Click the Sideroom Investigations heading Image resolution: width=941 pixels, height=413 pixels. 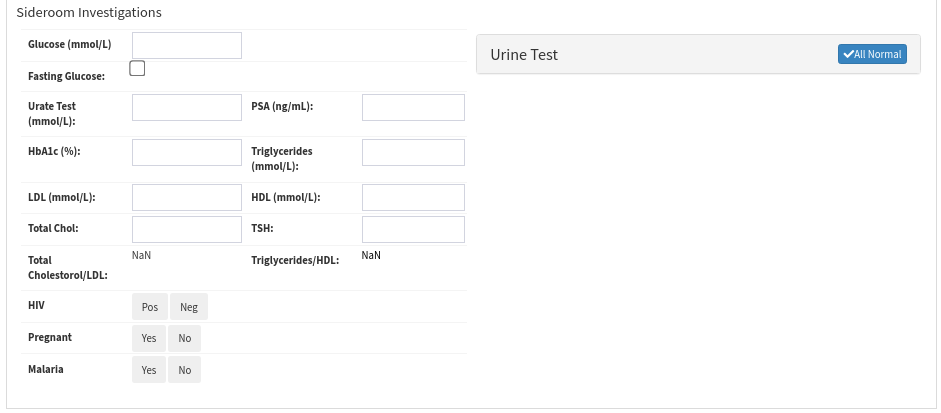point(89,13)
